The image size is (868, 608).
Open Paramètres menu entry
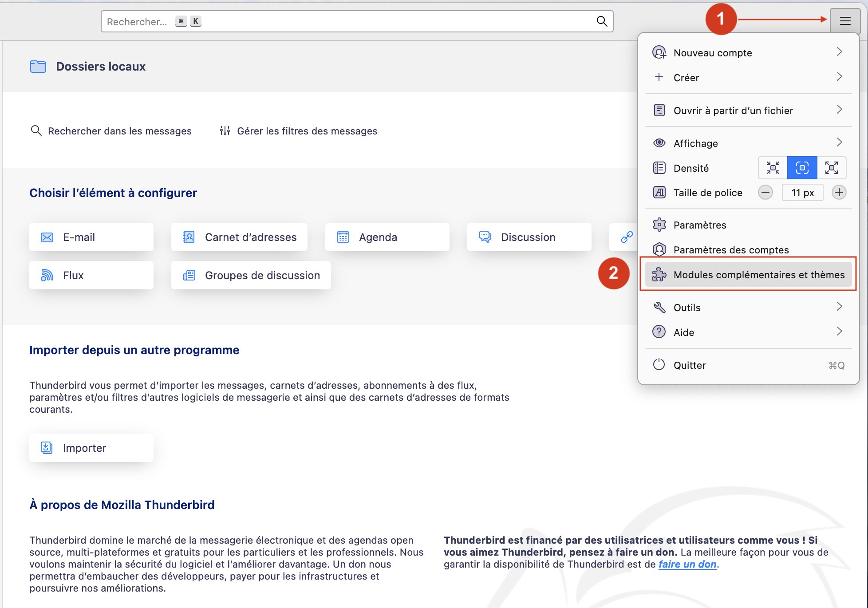pyautogui.click(x=748, y=225)
